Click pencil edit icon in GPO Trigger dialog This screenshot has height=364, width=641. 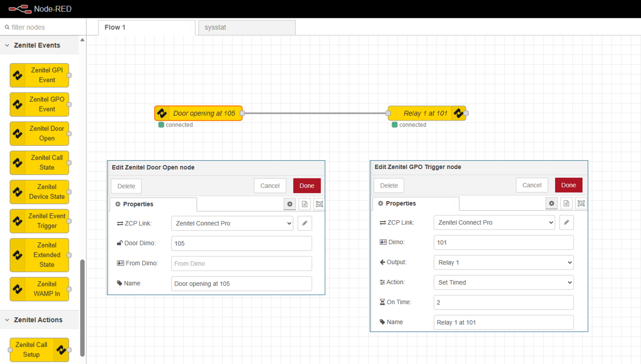tap(566, 222)
